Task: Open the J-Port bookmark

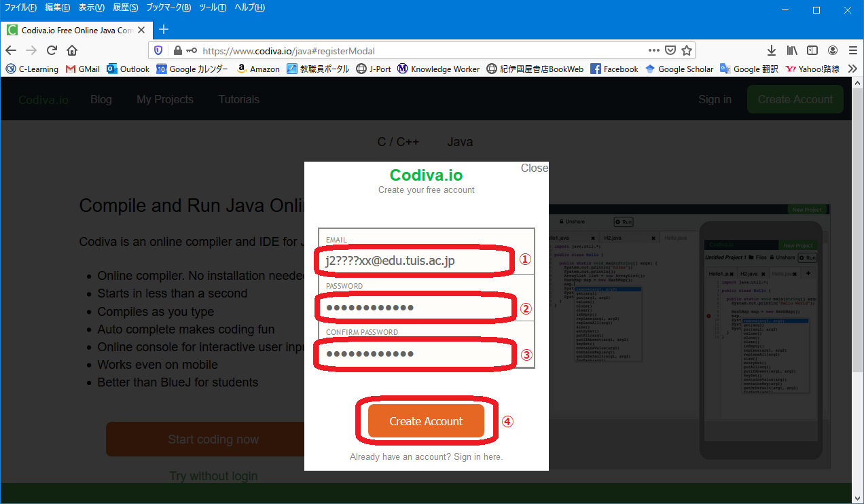Action: (x=374, y=69)
